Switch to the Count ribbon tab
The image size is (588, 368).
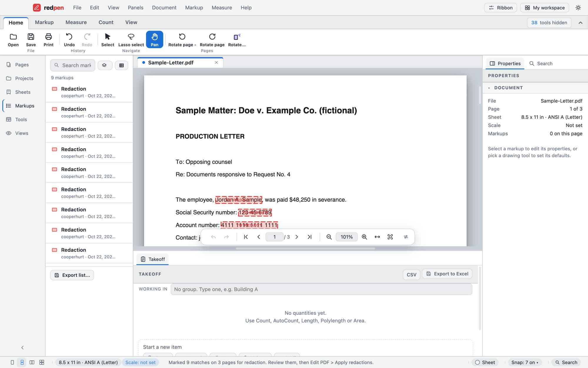(x=106, y=22)
